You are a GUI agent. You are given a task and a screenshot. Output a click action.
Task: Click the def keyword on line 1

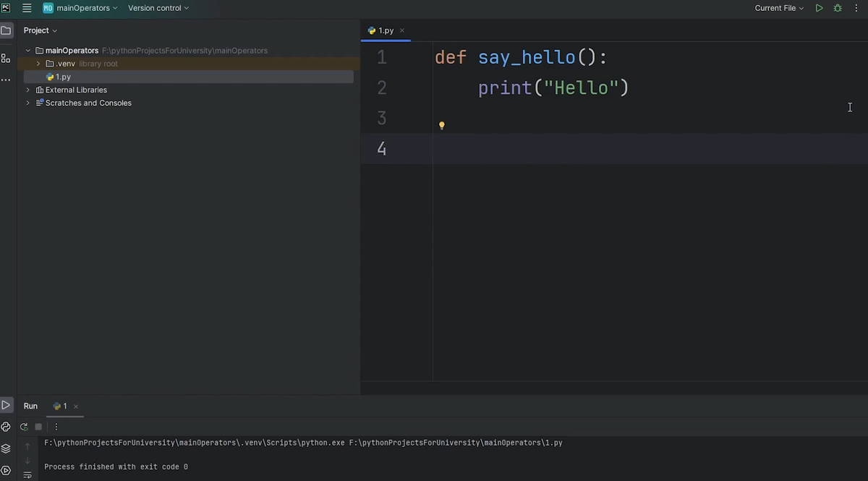click(x=451, y=58)
